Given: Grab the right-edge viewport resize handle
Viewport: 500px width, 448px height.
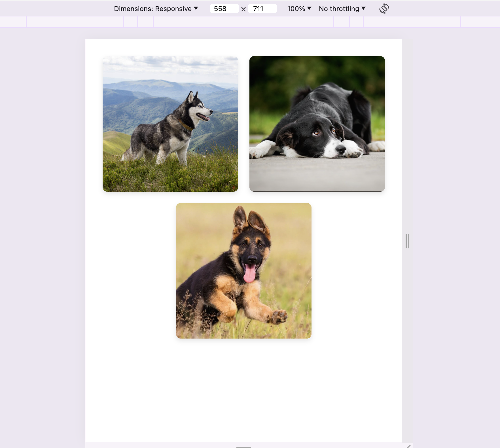Looking at the screenshot, I should (407, 241).
